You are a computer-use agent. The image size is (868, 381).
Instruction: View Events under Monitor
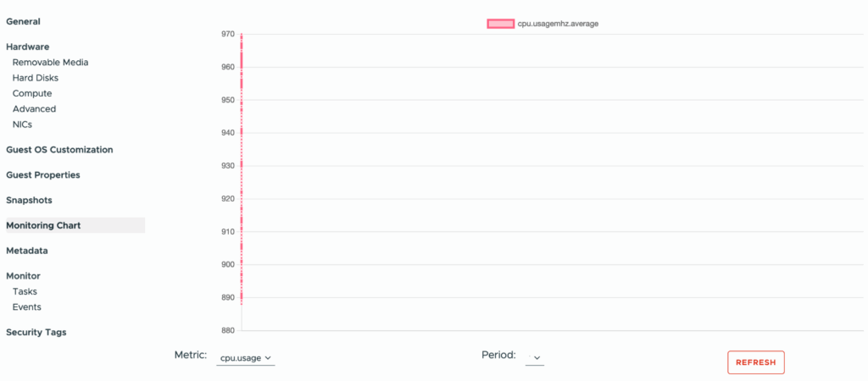click(26, 306)
